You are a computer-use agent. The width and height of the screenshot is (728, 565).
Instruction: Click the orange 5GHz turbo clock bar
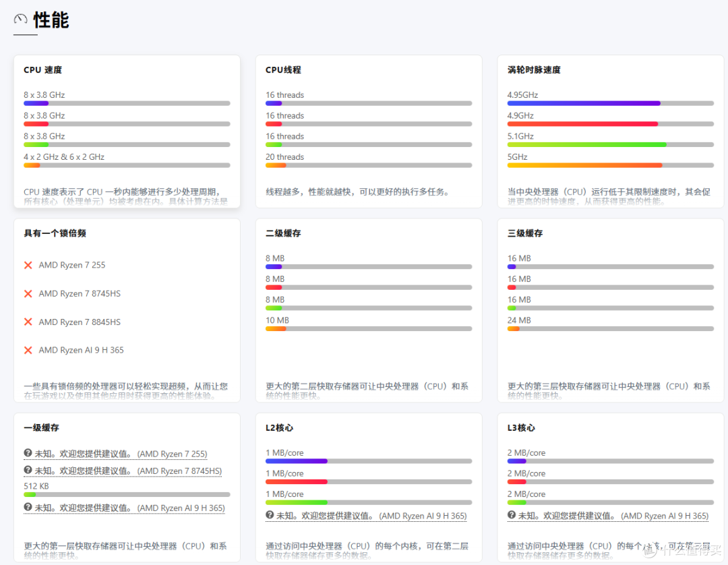click(x=611, y=165)
